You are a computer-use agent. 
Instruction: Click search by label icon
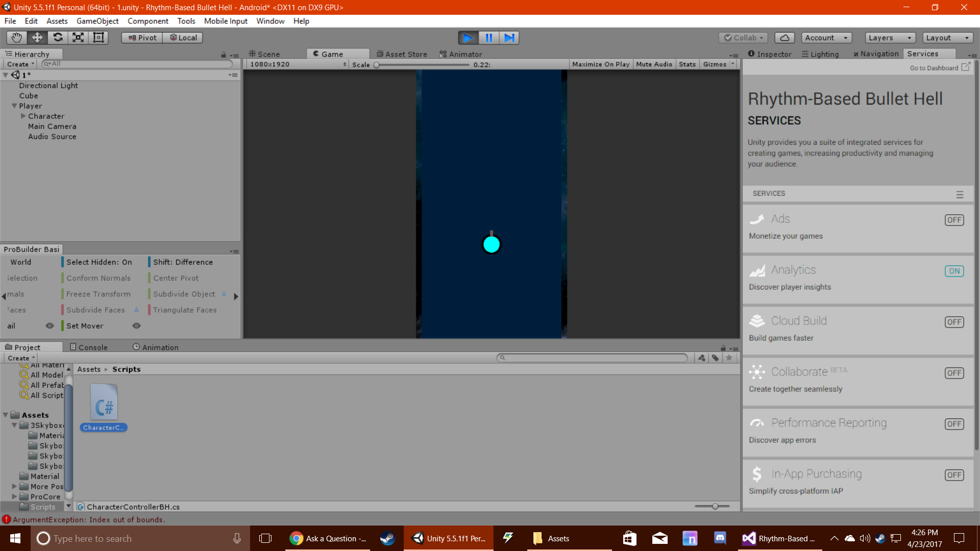[x=716, y=358]
